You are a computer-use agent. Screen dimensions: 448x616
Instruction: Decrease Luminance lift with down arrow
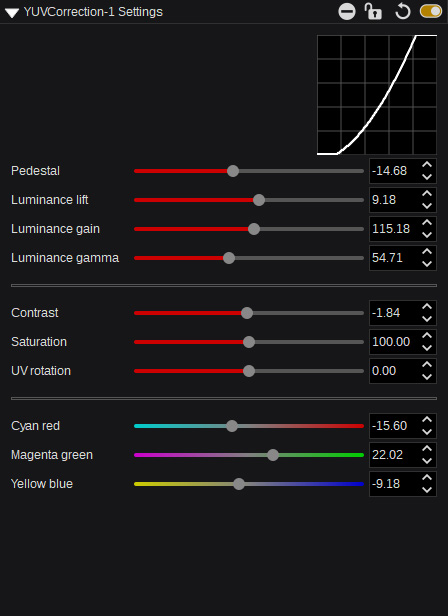[427, 206]
